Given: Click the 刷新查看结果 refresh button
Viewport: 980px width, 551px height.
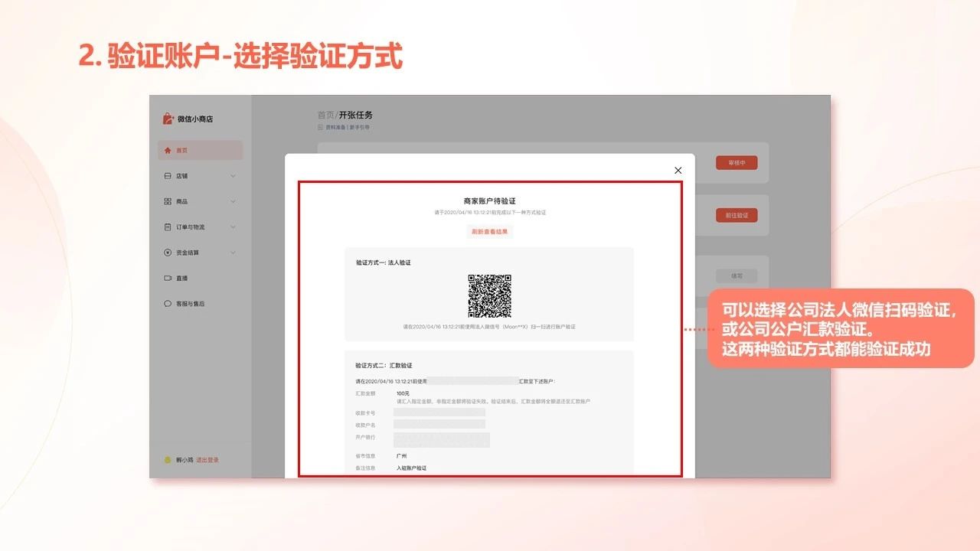Looking at the screenshot, I should 490,232.
